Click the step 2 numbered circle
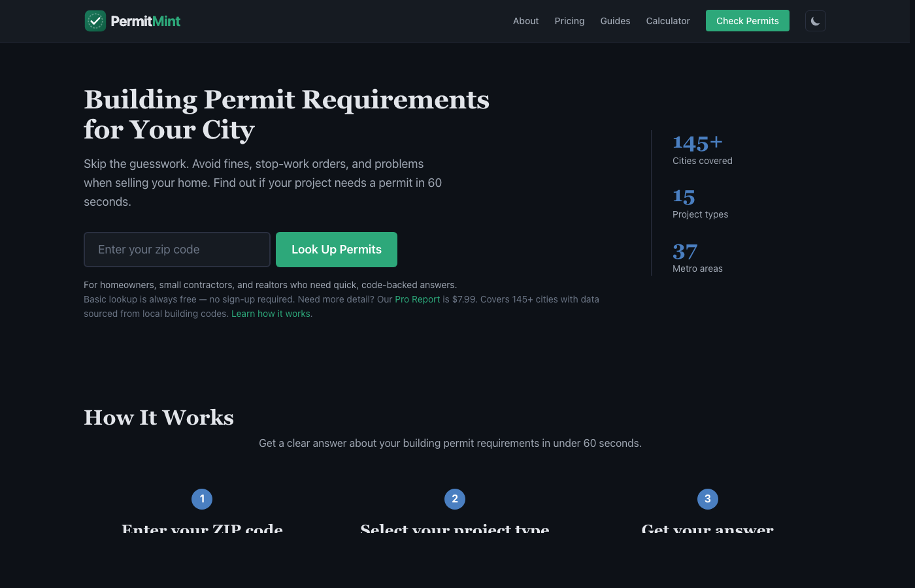The width and height of the screenshot is (915, 588). tap(454, 498)
